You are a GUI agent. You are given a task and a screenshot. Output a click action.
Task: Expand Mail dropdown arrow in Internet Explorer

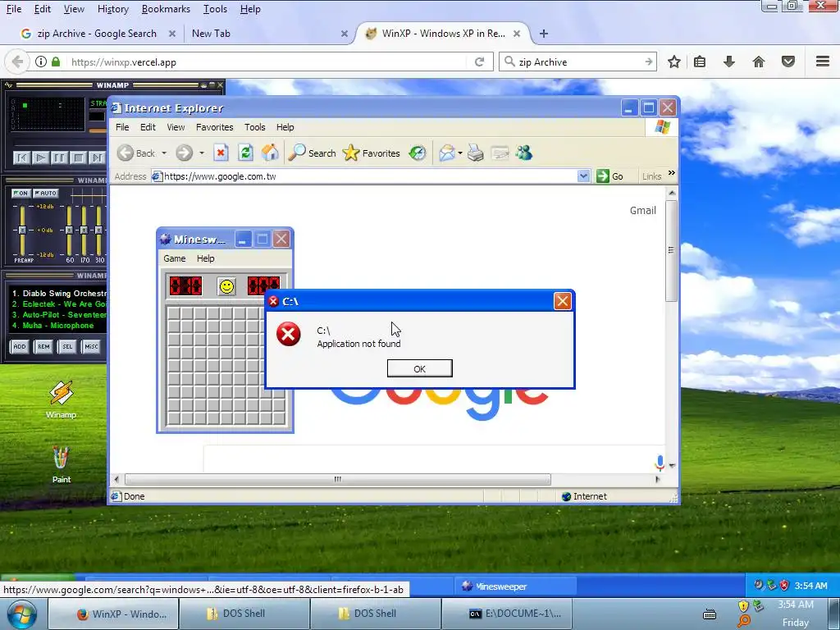click(x=460, y=153)
